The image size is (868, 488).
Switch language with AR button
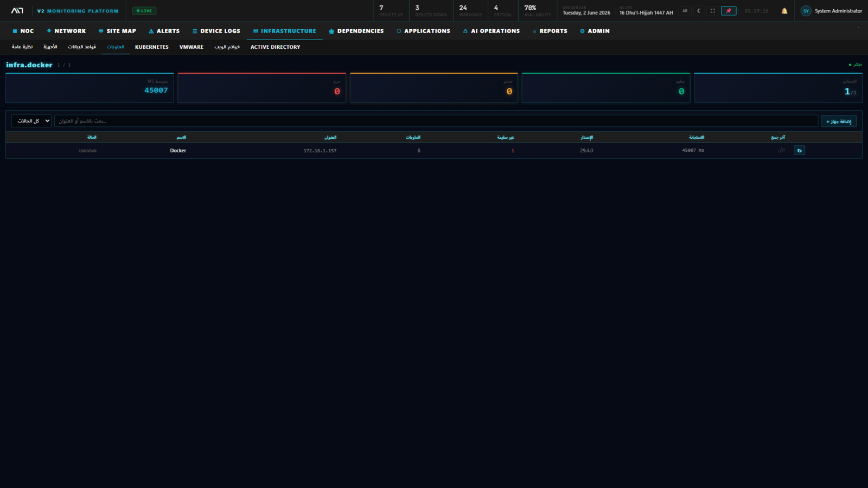pyautogui.click(x=685, y=11)
